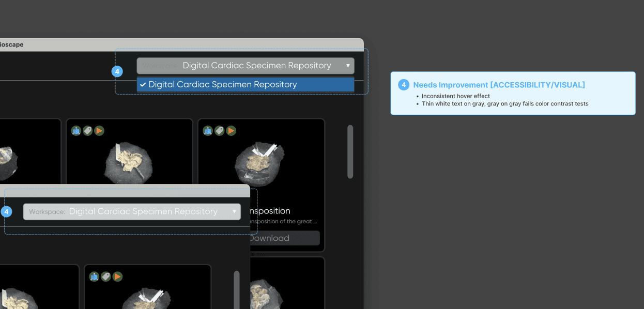Open the Workspace dropdown in the back window
The width and height of the screenshot is (644, 309).
coord(246,66)
